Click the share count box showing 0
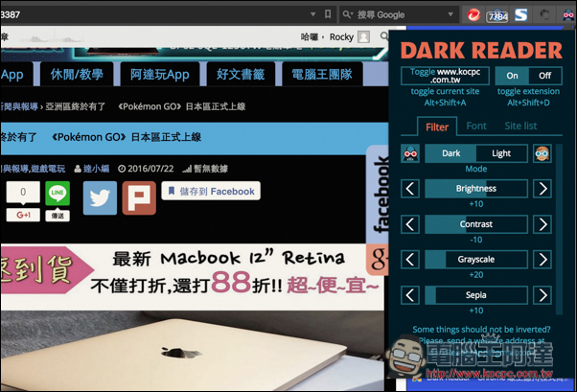The width and height of the screenshot is (577, 392). (23, 192)
